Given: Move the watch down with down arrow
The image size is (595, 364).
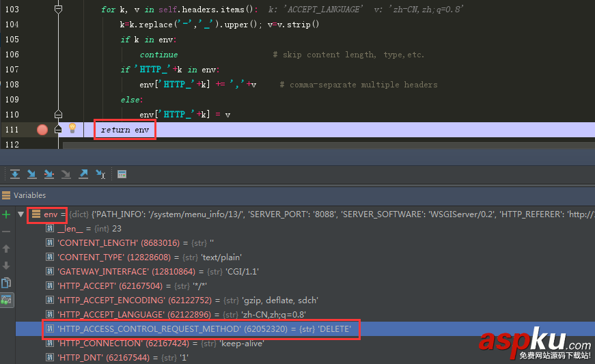Looking at the screenshot, I should click(x=6, y=266).
